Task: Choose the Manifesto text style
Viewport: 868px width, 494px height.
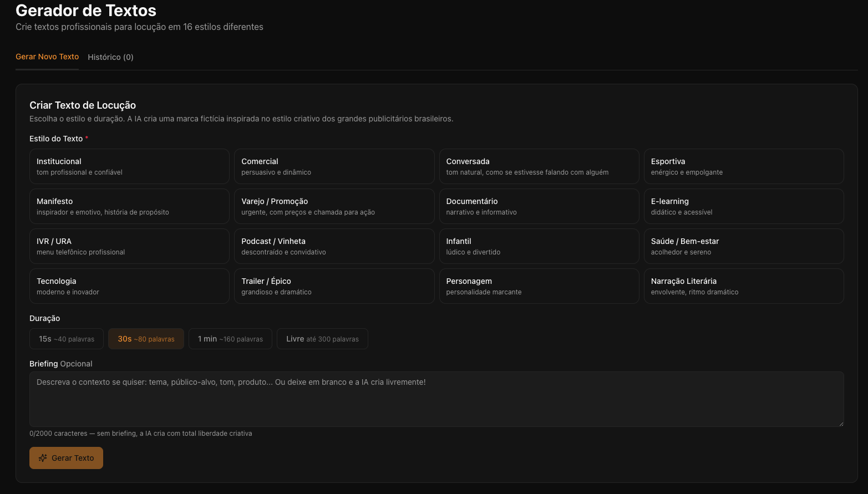Action: click(x=129, y=206)
